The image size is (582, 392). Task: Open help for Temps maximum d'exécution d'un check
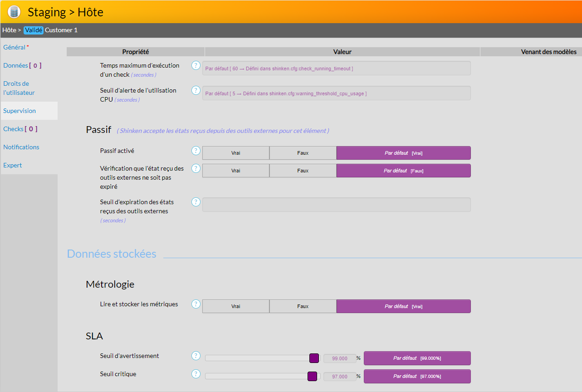(196, 65)
